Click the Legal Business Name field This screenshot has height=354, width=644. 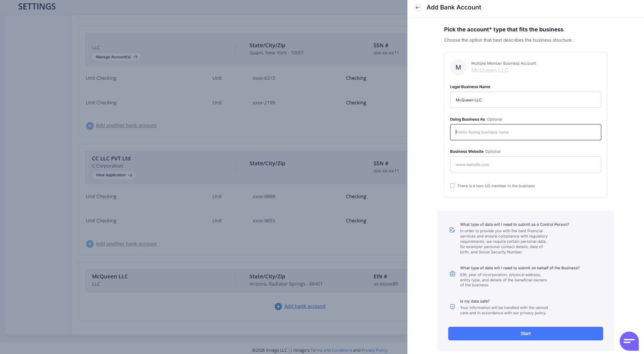click(525, 100)
